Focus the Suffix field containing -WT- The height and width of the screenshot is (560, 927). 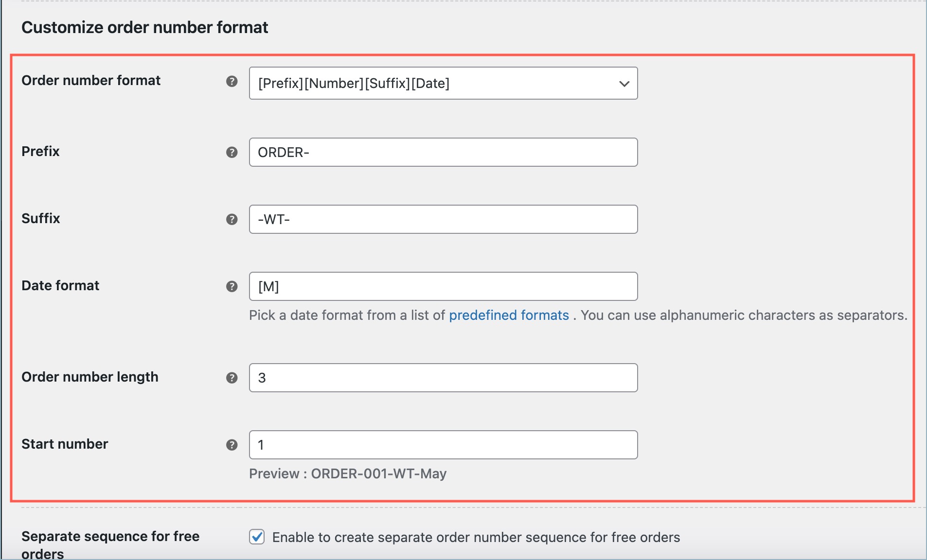pos(443,219)
